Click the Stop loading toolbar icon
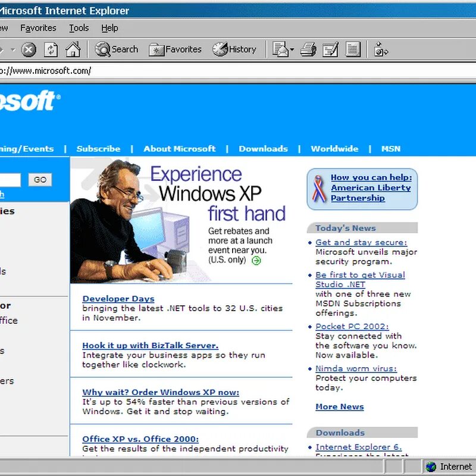The height and width of the screenshot is (476, 476). [29, 49]
